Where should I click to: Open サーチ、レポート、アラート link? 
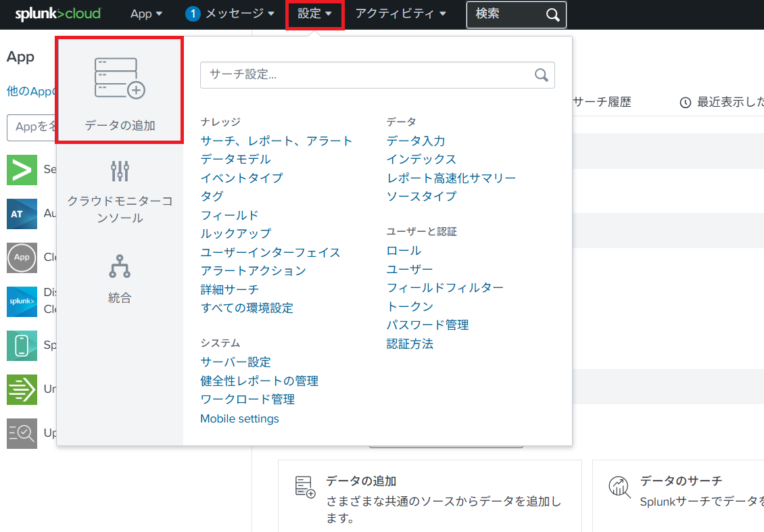277,141
